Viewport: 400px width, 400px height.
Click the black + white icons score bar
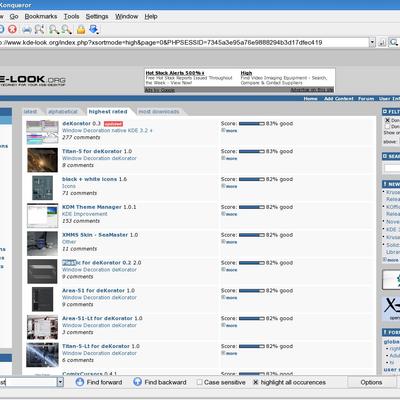[252, 179]
